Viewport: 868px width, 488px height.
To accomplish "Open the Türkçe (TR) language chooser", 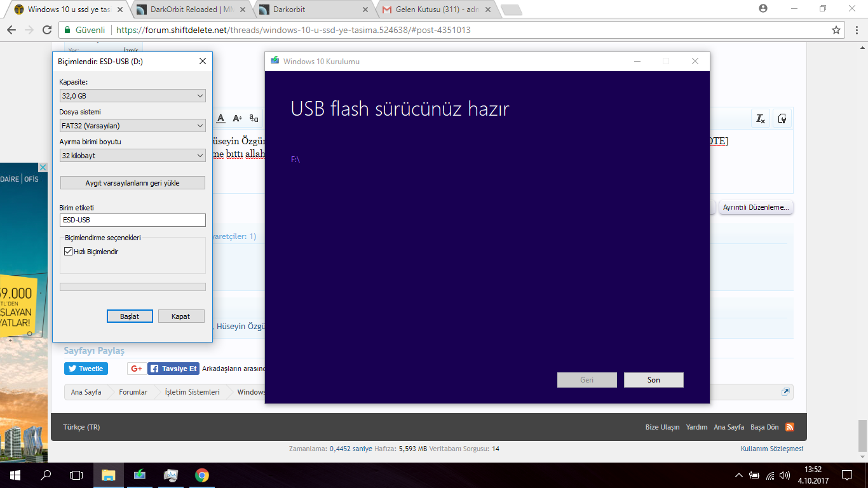I will pos(81,427).
